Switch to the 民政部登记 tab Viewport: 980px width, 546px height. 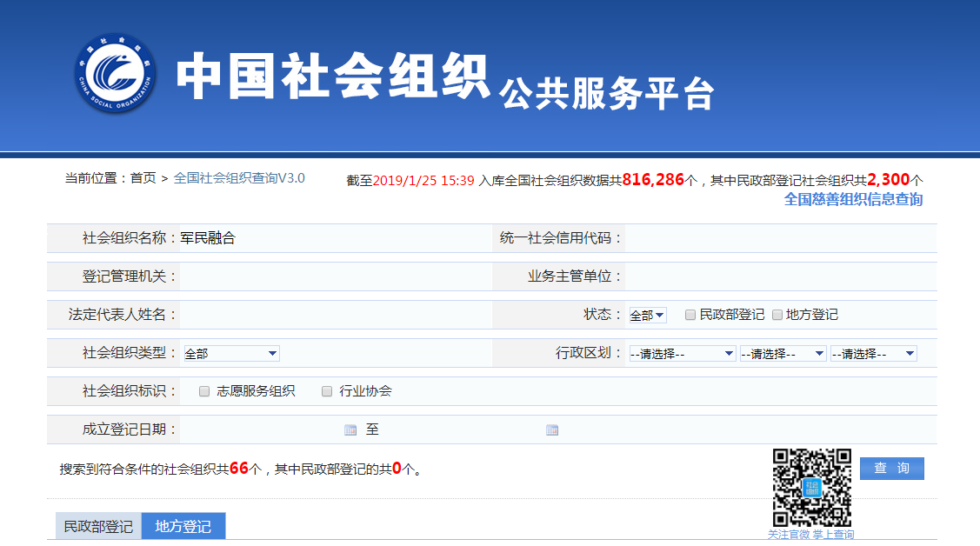[x=99, y=526]
